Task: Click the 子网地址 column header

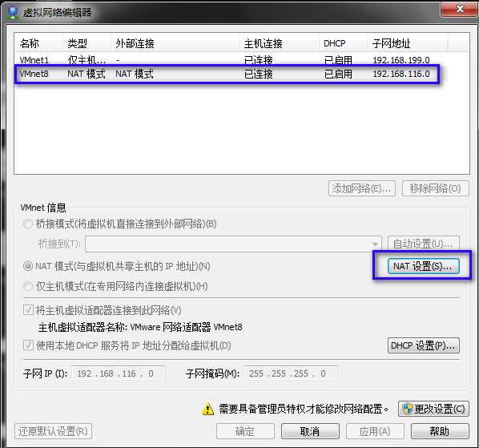Action: pos(408,43)
